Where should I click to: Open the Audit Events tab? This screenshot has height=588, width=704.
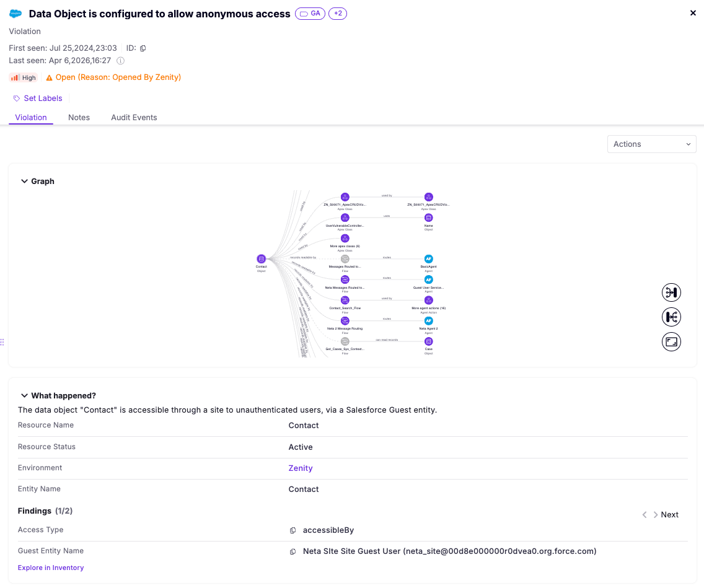[x=134, y=118]
